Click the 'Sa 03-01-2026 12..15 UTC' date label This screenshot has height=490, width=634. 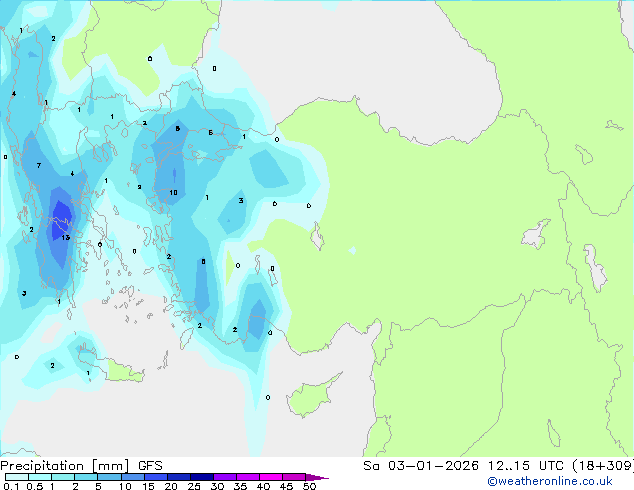tap(463, 466)
